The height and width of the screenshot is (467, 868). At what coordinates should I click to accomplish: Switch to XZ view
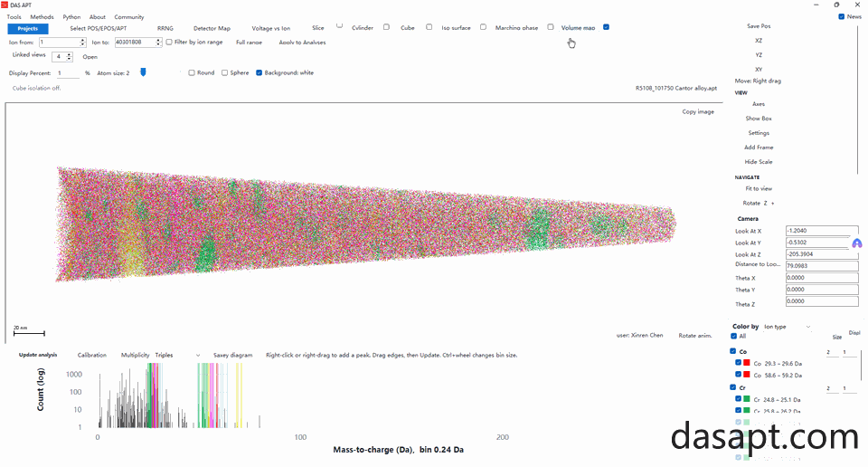[759, 41]
